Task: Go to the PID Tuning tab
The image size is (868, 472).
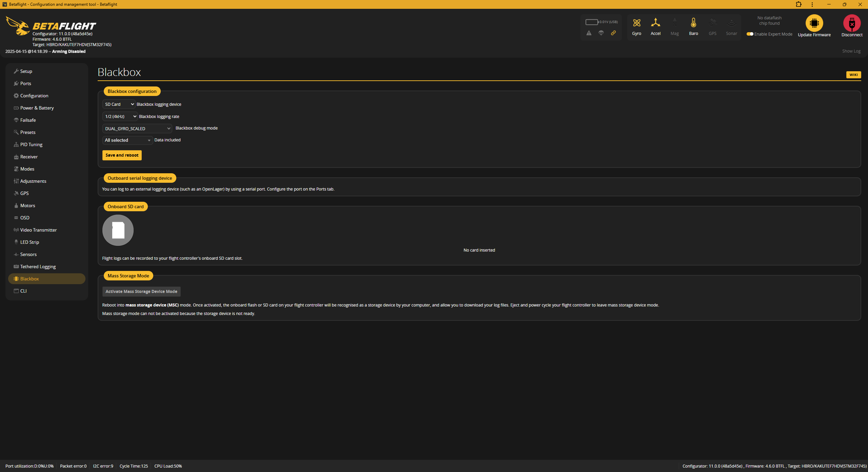Action: pos(47,144)
